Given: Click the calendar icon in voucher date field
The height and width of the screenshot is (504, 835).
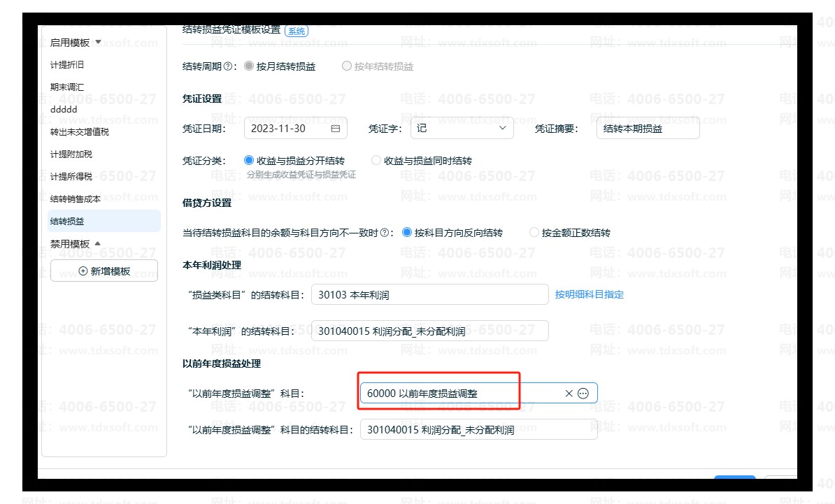Looking at the screenshot, I should tap(335, 129).
